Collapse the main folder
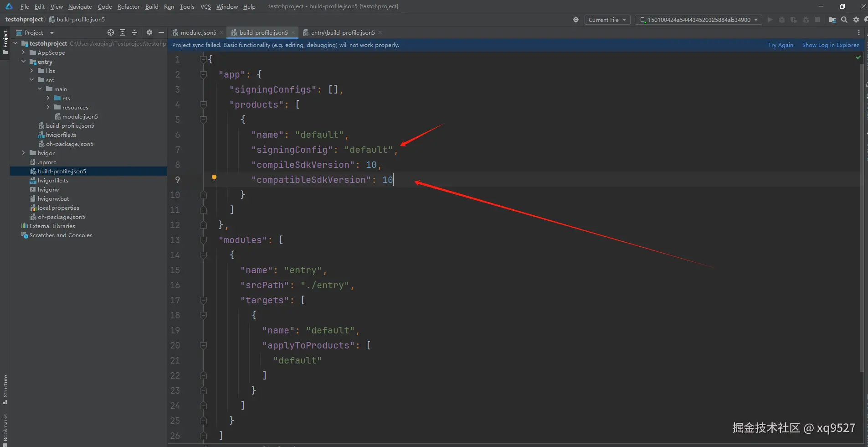This screenshot has width=868, height=447. click(x=40, y=89)
